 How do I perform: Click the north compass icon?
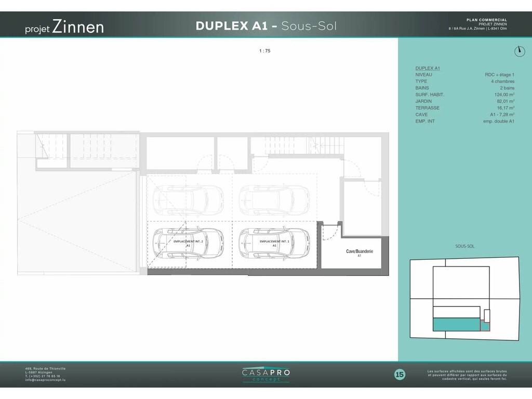click(519, 51)
